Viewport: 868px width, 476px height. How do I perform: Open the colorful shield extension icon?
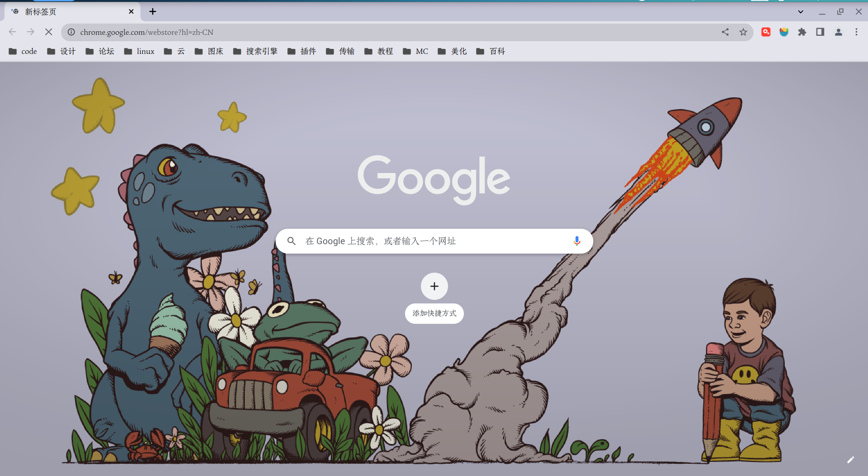click(784, 32)
